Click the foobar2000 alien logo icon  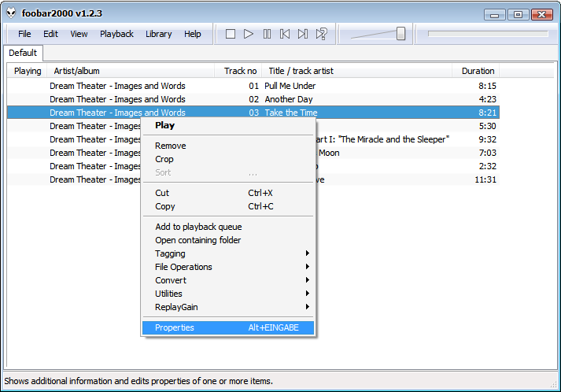tap(12, 13)
